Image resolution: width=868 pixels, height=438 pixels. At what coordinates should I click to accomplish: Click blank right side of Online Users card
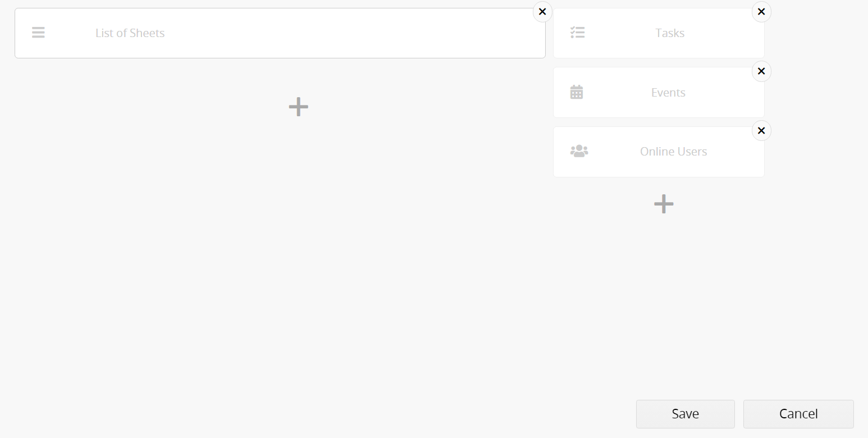[x=737, y=152]
